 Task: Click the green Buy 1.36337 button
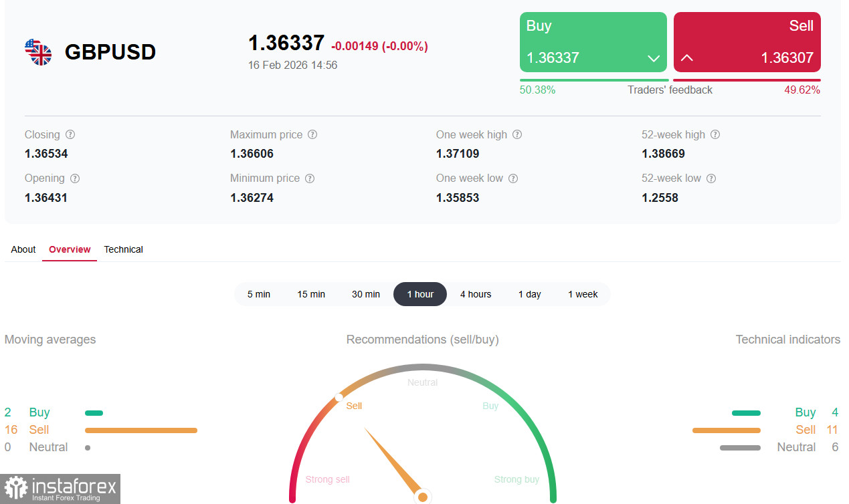pyautogui.click(x=593, y=42)
